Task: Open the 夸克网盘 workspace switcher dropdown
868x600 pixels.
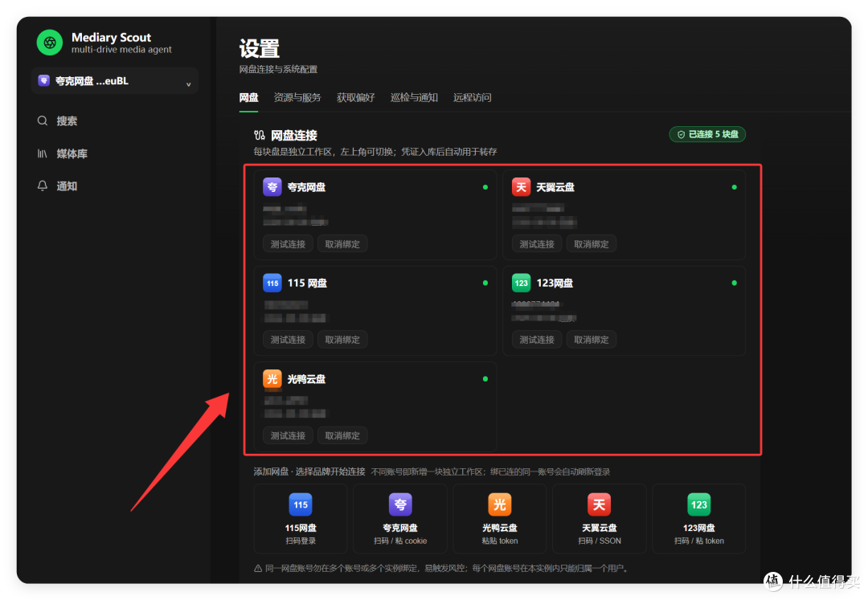Action: coord(115,81)
